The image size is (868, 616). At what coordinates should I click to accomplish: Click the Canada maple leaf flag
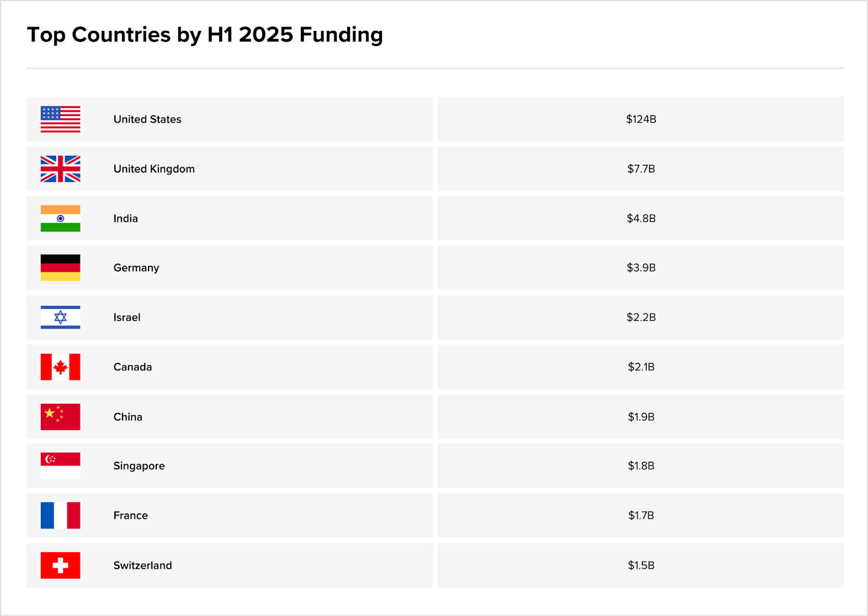(60, 367)
